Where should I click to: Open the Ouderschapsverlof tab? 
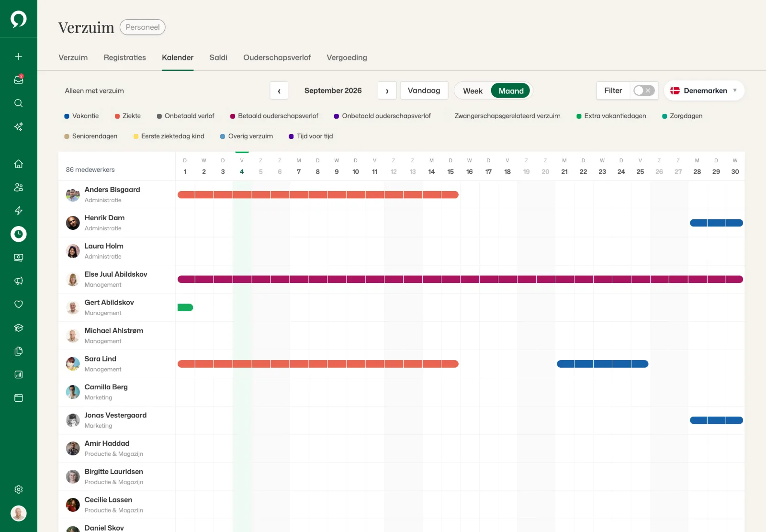pyautogui.click(x=277, y=57)
